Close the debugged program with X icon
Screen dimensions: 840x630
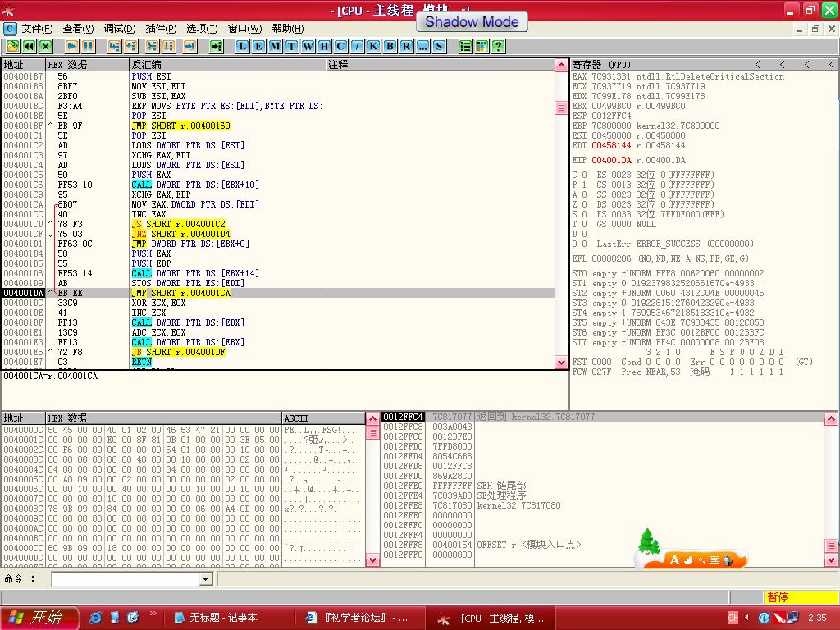click(46, 46)
